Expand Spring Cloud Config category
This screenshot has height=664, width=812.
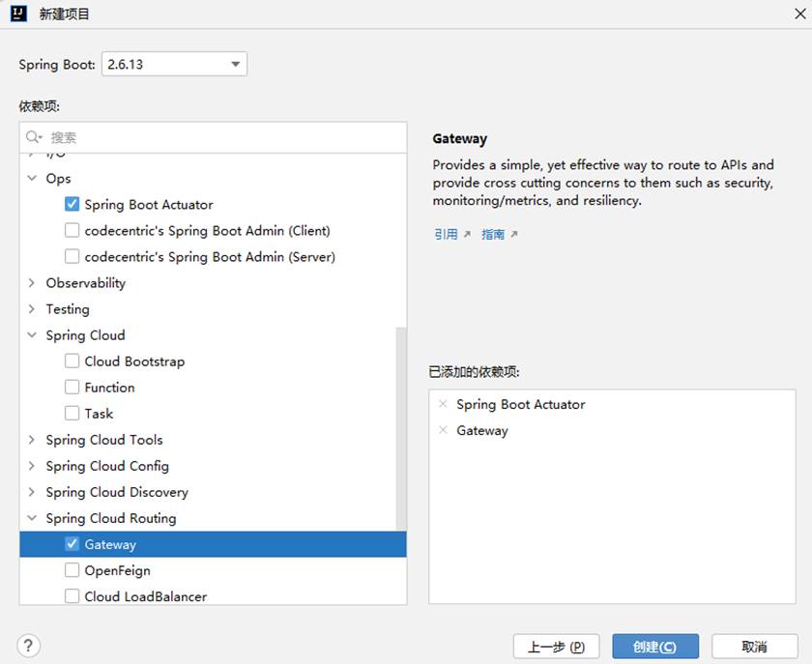click(x=32, y=466)
